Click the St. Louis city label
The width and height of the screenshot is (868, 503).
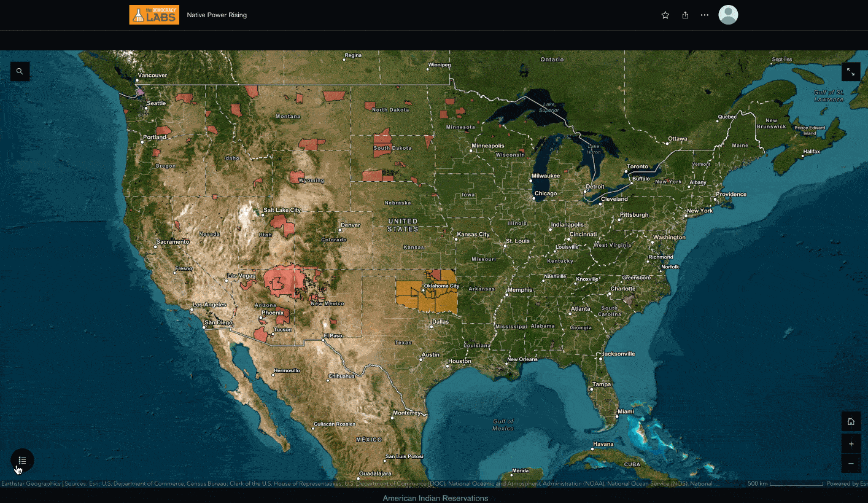517,241
